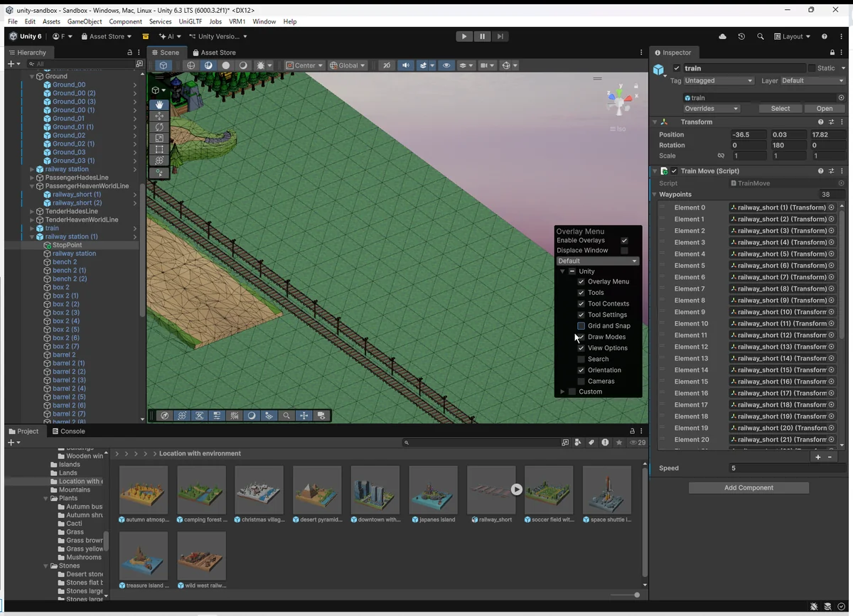Enable the Grid and Snap overlay checkbox
The height and width of the screenshot is (616, 853).
coord(581,326)
